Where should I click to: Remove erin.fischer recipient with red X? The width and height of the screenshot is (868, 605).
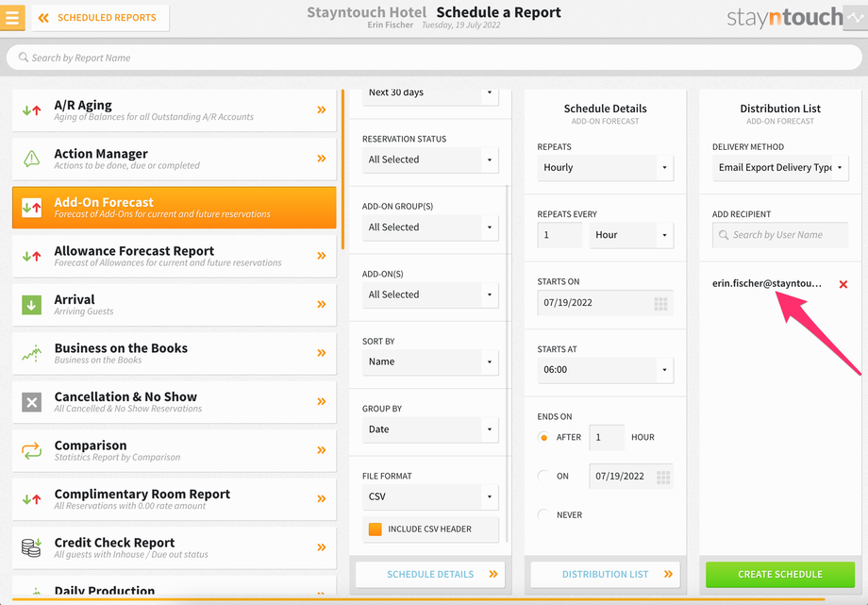coord(843,284)
